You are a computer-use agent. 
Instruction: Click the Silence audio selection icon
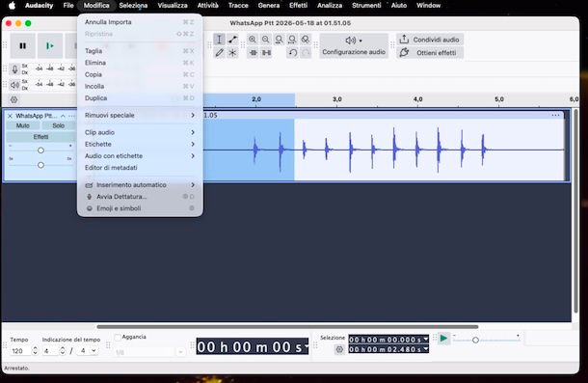266,52
